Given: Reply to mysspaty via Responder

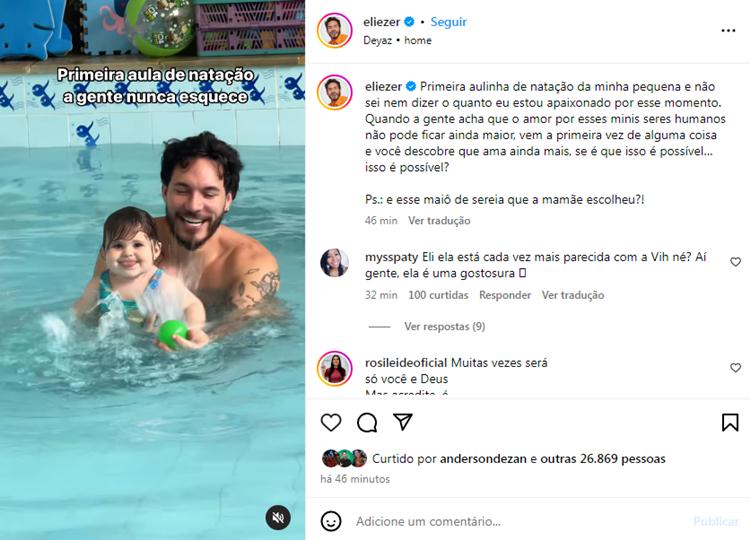Looking at the screenshot, I should point(505,295).
